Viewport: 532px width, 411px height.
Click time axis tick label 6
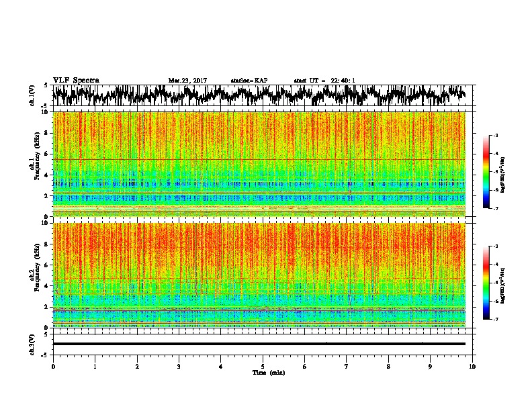305,367
